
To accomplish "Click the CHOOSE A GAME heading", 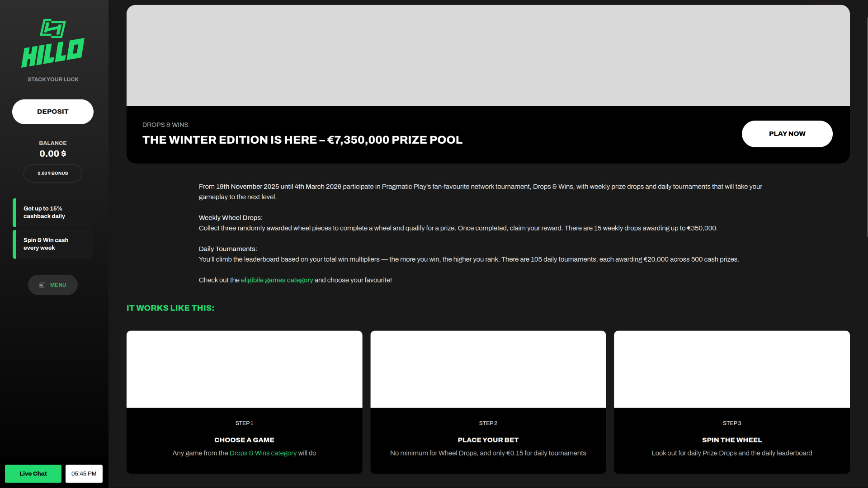I will tap(244, 440).
